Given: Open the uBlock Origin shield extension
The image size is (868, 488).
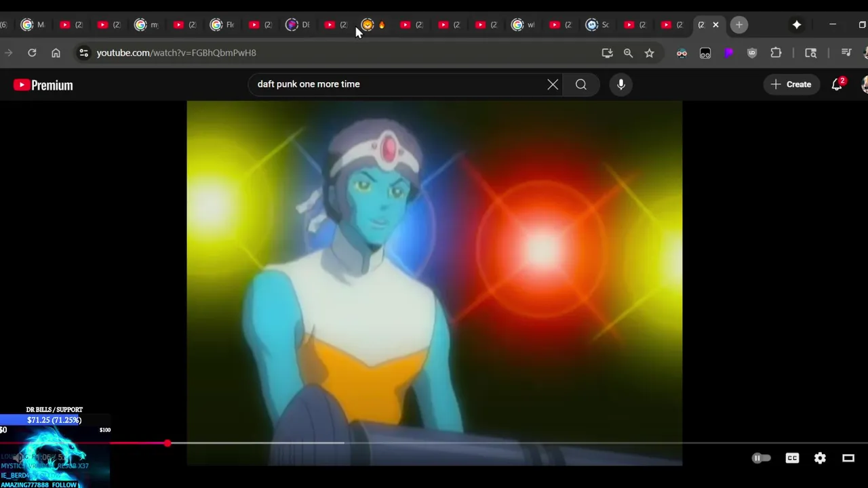Looking at the screenshot, I should (x=752, y=53).
